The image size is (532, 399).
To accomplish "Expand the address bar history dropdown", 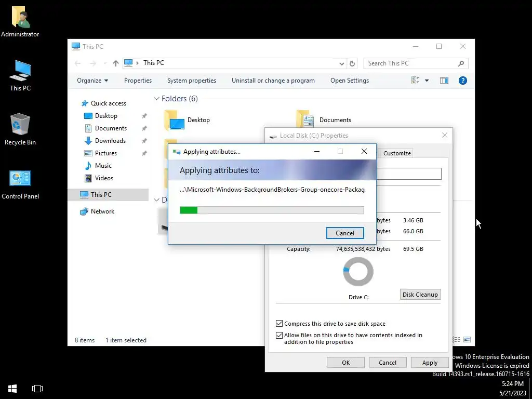I will 342,63.
